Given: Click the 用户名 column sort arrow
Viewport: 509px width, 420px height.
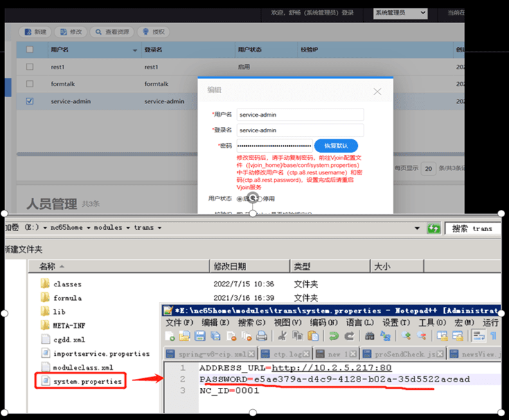Looking at the screenshot, I should tap(135, 50).
